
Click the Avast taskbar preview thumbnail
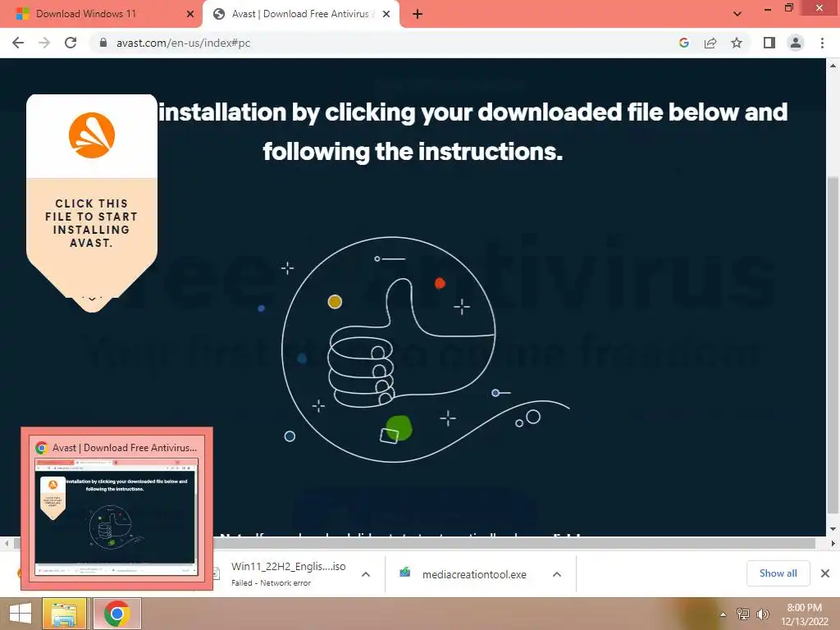(116, 509)
